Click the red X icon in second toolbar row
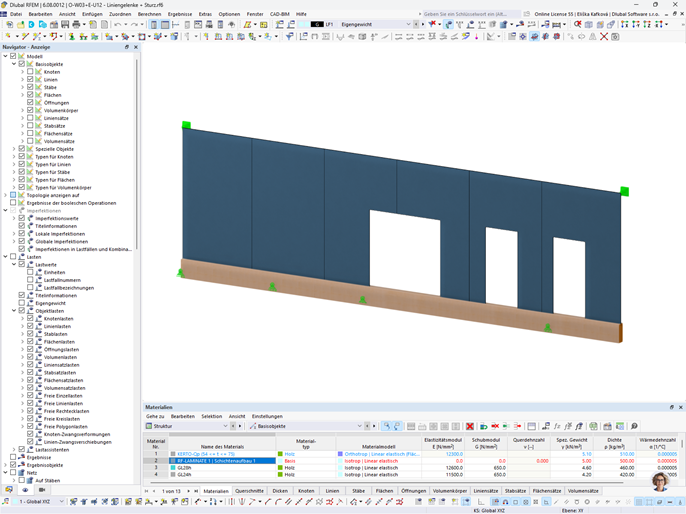Screen dimensions: 686x514 [604, 37]
